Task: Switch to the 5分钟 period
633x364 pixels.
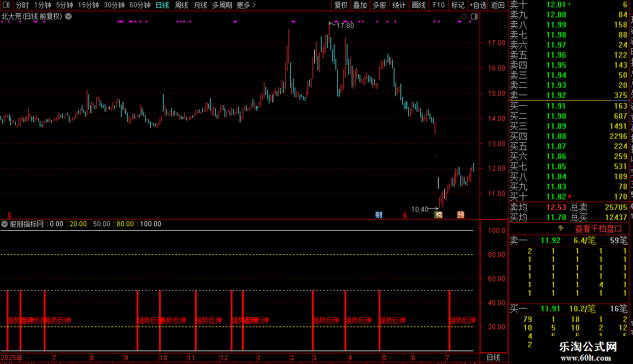Action: coord(64,5)
